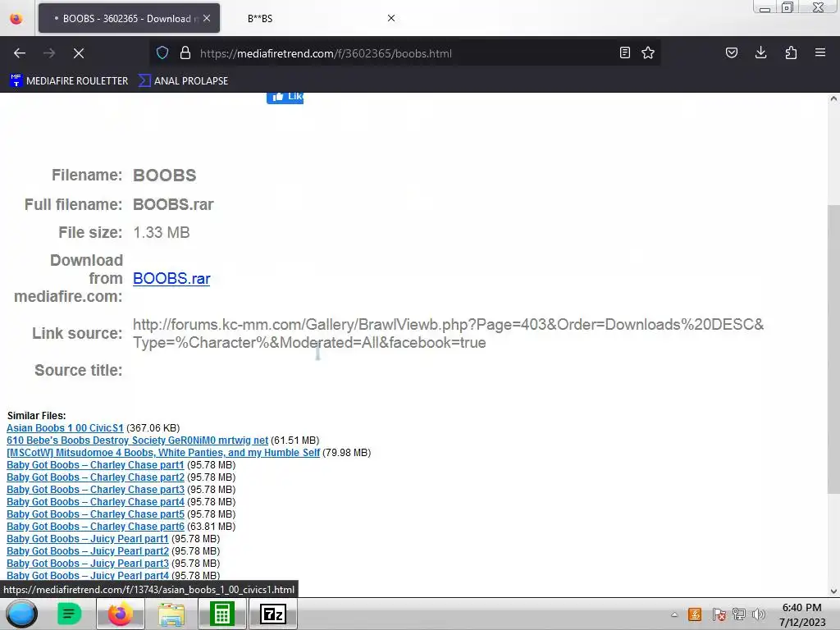Open Charley Chase part5 link

[95, 514]
